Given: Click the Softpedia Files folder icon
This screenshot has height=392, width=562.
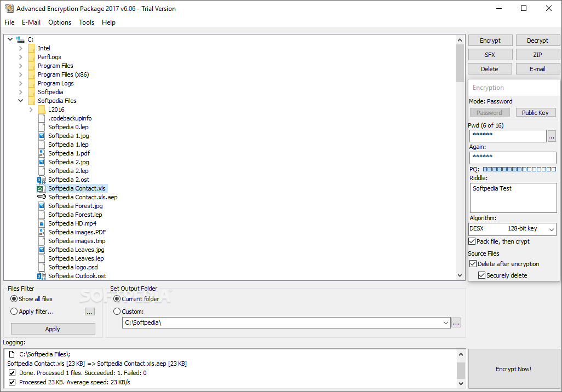Looking at the screenshot, I should tap(32, 101).
